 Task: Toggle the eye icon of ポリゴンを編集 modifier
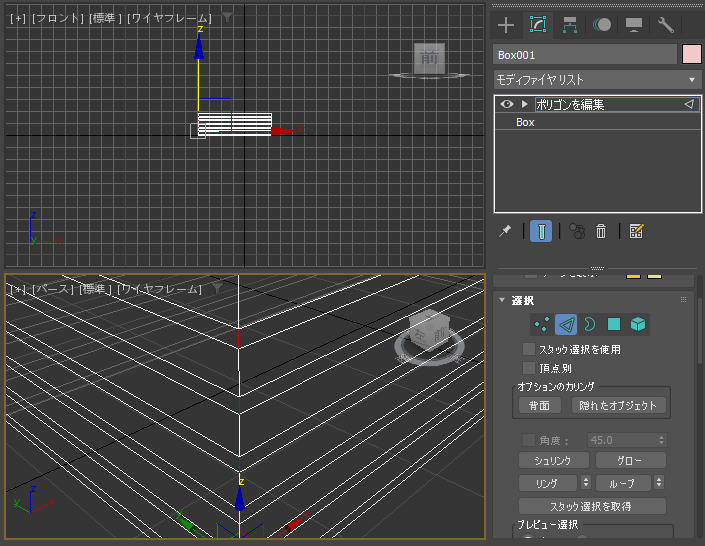coord(507,104)
